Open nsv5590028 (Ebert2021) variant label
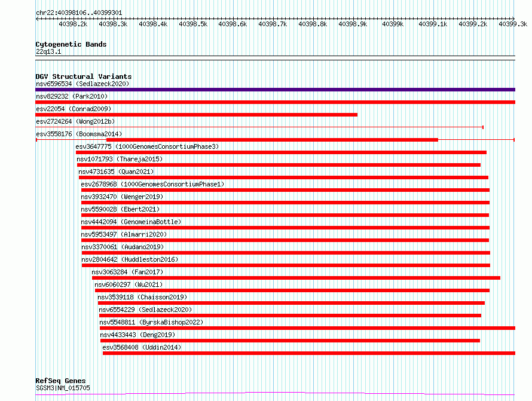 tap(120, 209)
